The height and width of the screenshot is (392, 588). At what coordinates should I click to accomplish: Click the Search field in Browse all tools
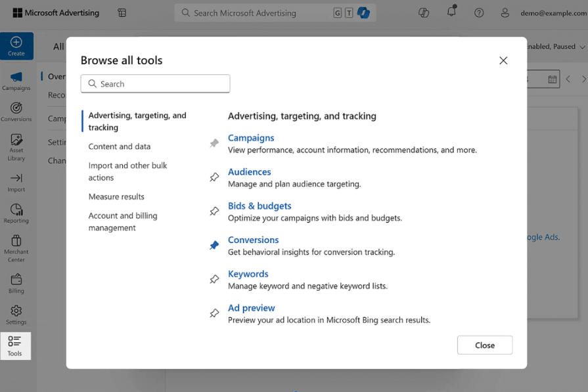(x=155, y=83)
